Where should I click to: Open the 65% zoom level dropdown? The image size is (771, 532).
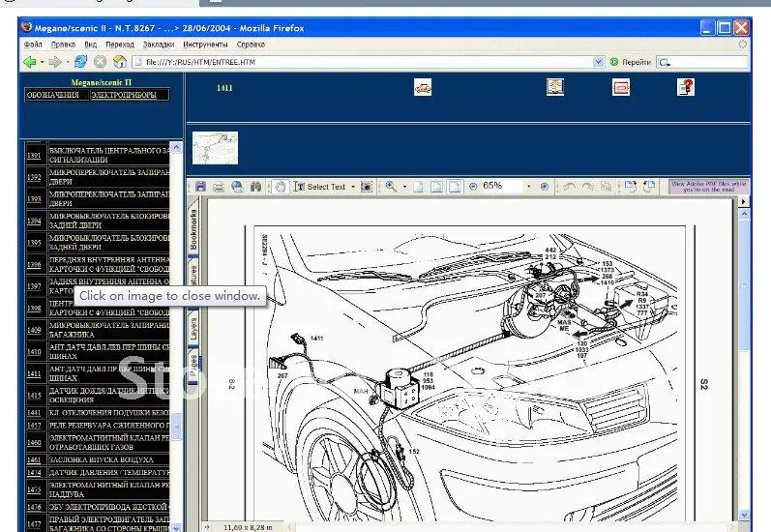click(x=529, y=187)
